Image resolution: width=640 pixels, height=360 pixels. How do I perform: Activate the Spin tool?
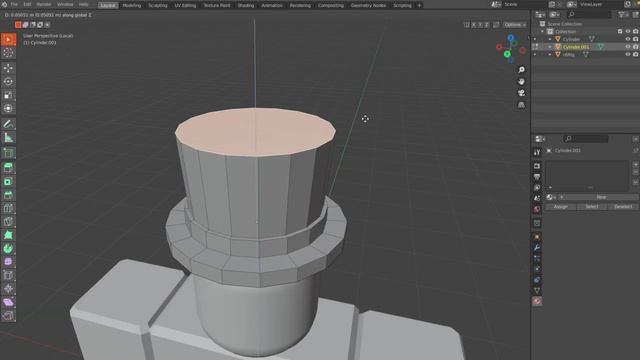8,249
